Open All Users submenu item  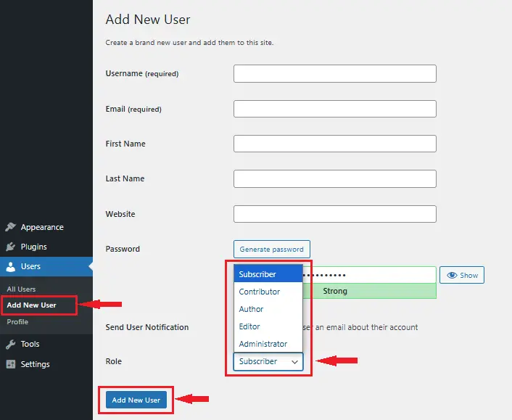pyautogui.click(x=21, y=289)
